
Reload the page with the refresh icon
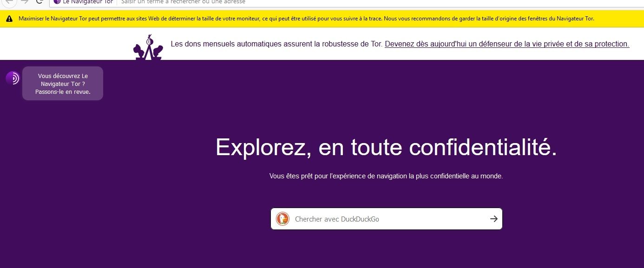(x=39, y=2)
